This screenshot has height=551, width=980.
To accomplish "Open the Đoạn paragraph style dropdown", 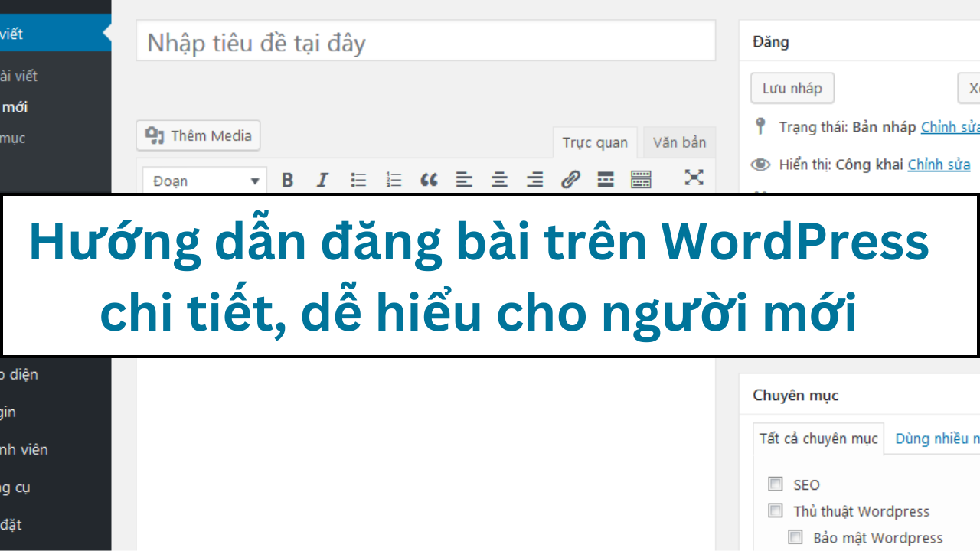I will pos(204,180).
